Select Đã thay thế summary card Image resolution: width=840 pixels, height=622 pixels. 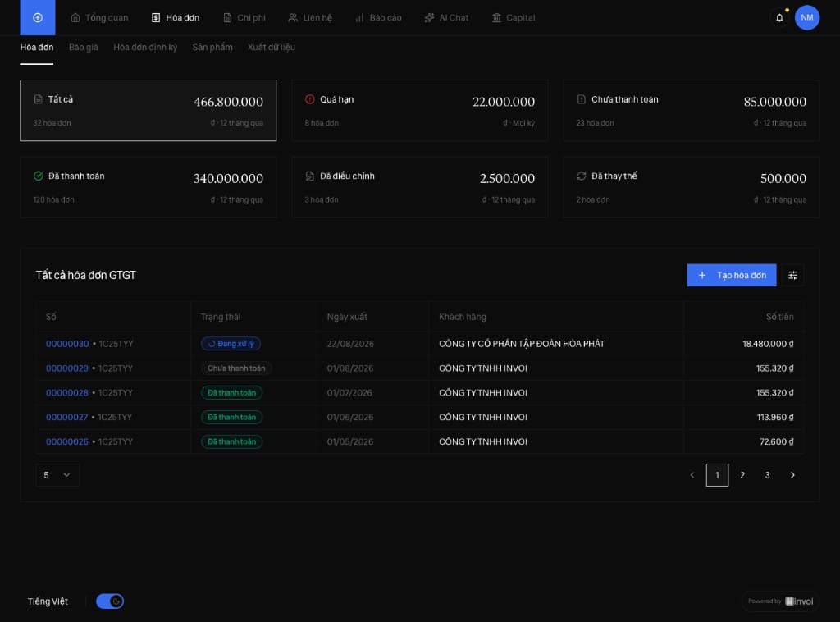coord(692,188)
